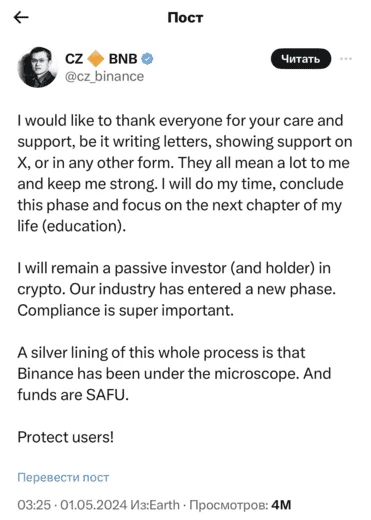Click the 'funds are SAFU' text
The image size is (371, 520).
click(73, 395)
